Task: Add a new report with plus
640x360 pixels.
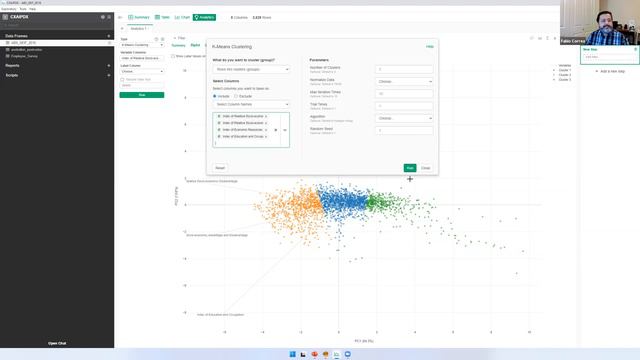Action: [x=109, y=65]
